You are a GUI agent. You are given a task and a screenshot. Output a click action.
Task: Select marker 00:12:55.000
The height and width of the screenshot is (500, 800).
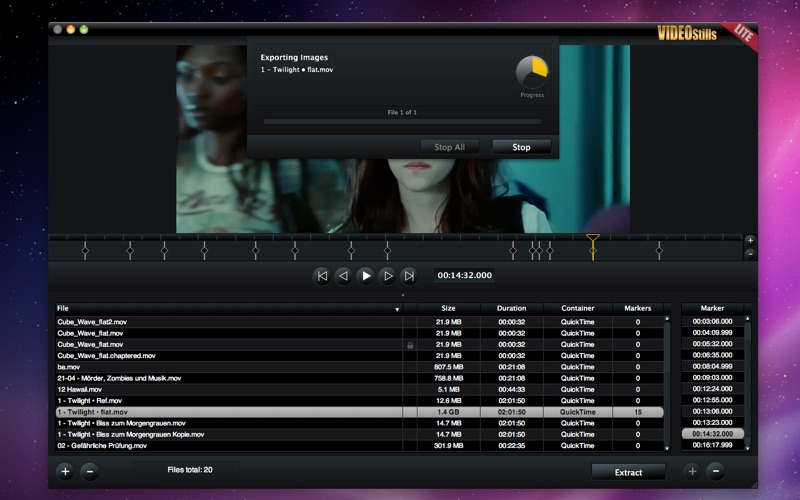pos(712,400)
